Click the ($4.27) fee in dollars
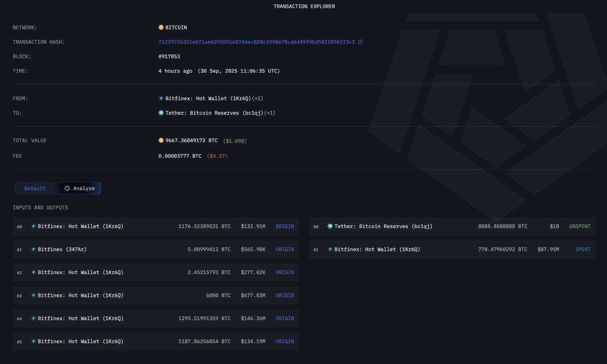The image size is (607, 364). pos(217,156)
